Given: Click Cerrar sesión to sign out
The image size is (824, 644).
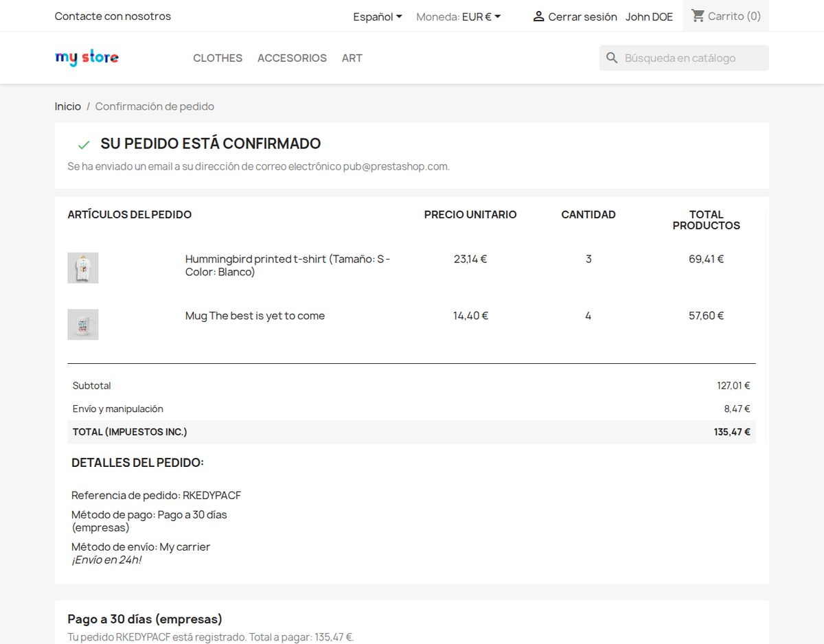Looking at the screenshot, I should (x=582, y=16).
